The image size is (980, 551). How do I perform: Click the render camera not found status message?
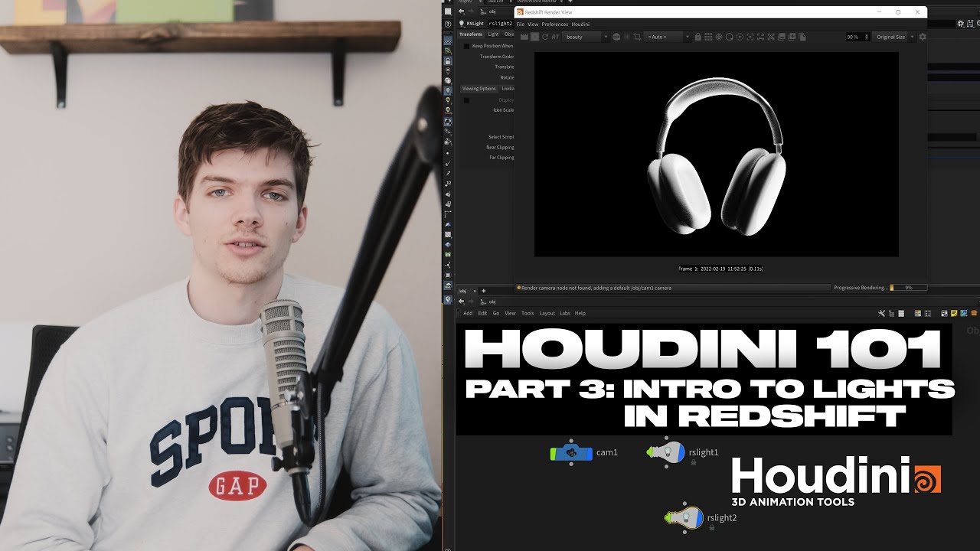coord(596,288)
